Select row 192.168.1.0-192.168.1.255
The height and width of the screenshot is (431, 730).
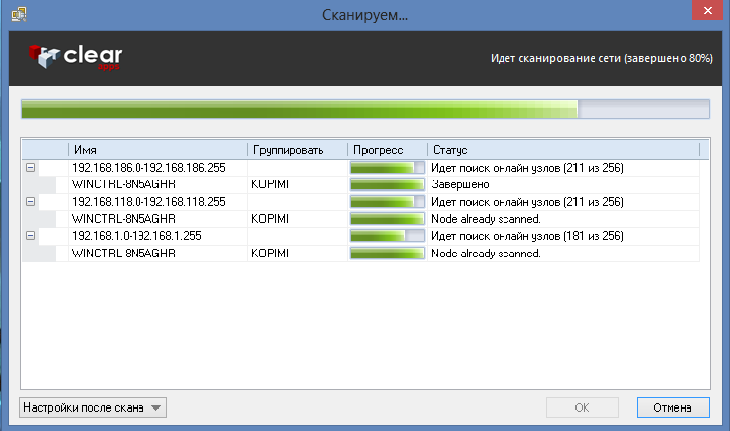(x=361, y=236)
